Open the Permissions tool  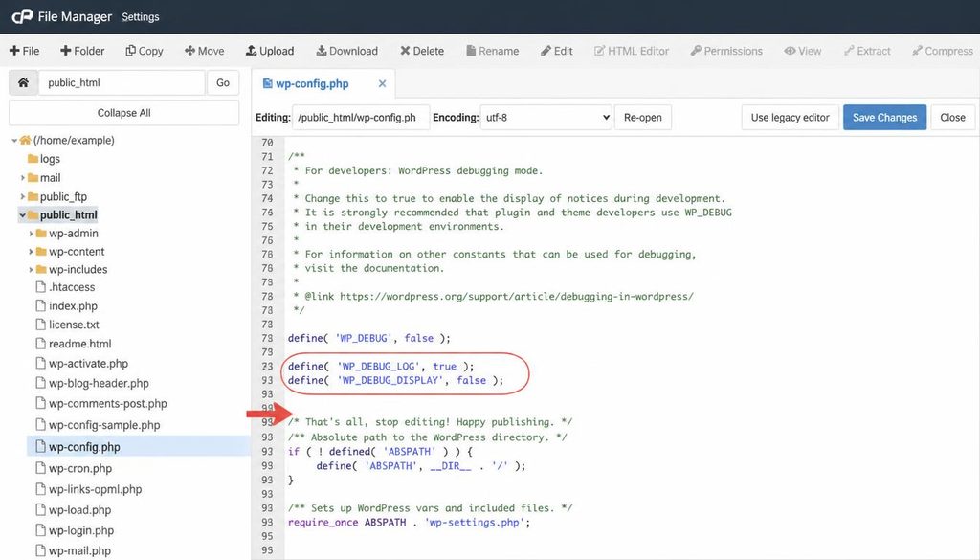coord(726,51)
